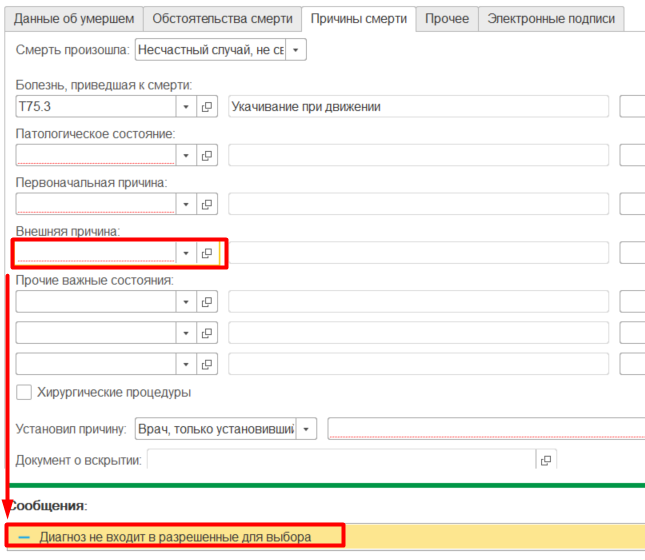This screenshot has width=645, height=560.
Task: Click the Укачивание при движении description field
Action: tap(418, 107)
